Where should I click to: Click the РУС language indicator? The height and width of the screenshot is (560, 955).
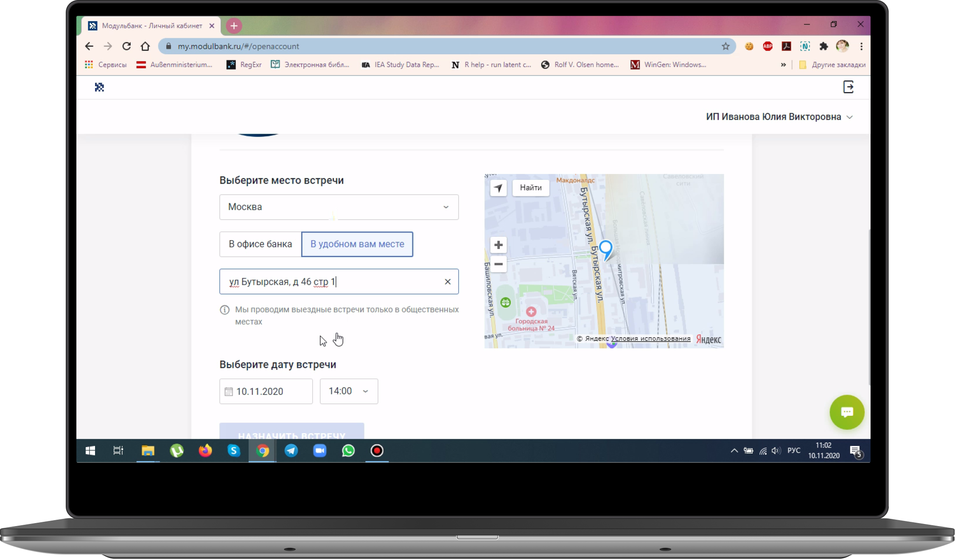(x=794, y=451)
